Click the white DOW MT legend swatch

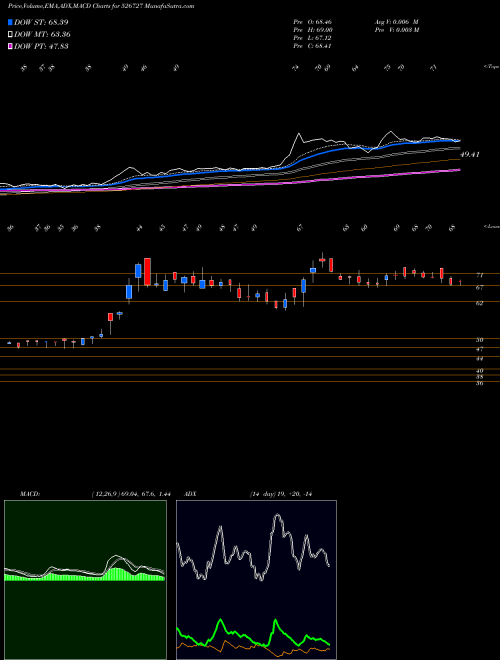click(x=10, y=35)
